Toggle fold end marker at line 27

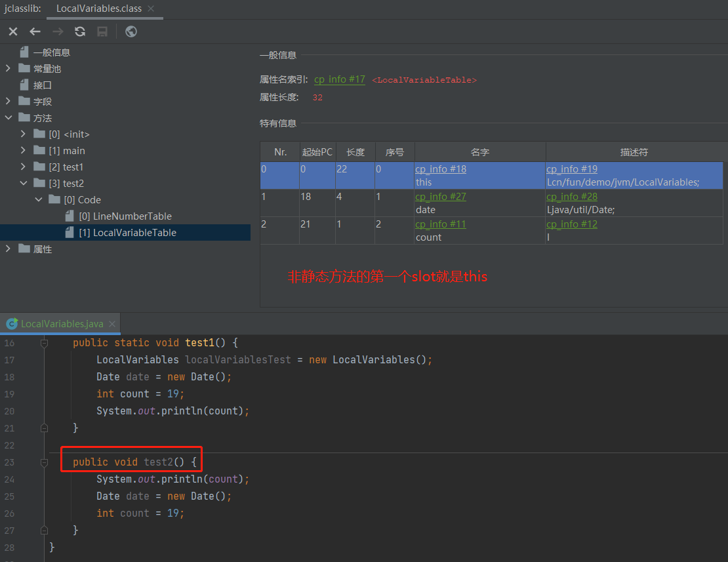click(44, 530)
